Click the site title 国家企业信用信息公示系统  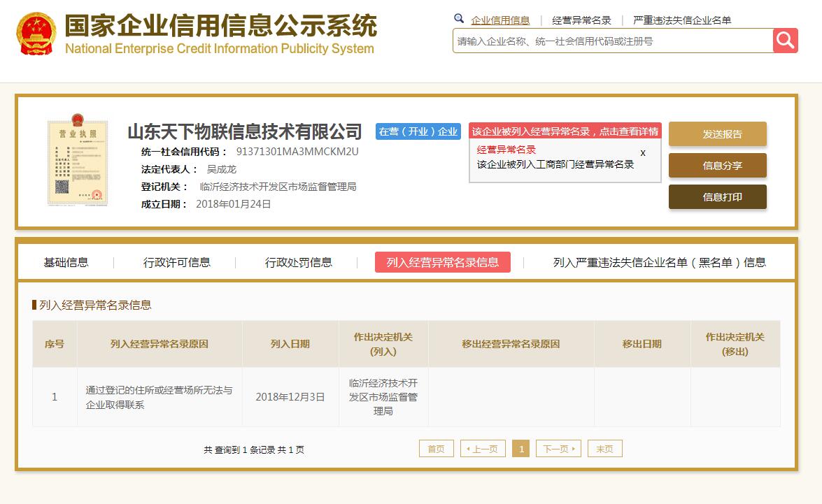(220, 26)
